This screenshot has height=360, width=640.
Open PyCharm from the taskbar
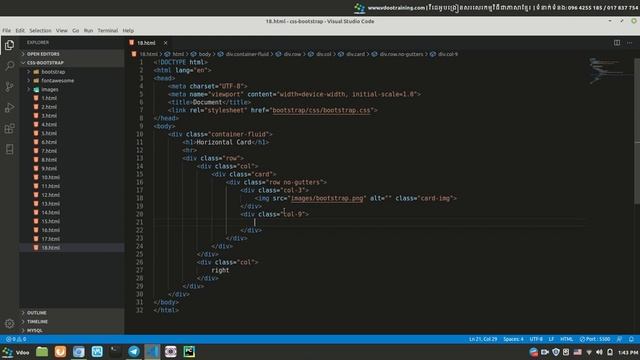pyautogui.click(x=189, y=351)
